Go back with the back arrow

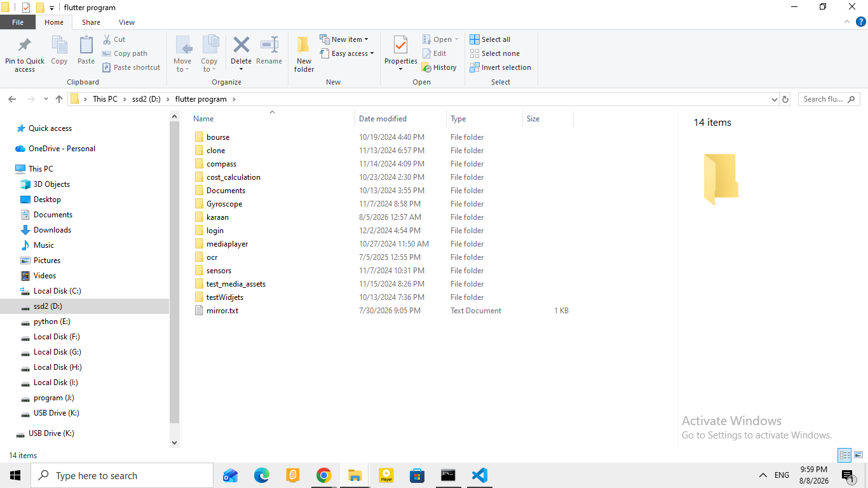[12, 99]
